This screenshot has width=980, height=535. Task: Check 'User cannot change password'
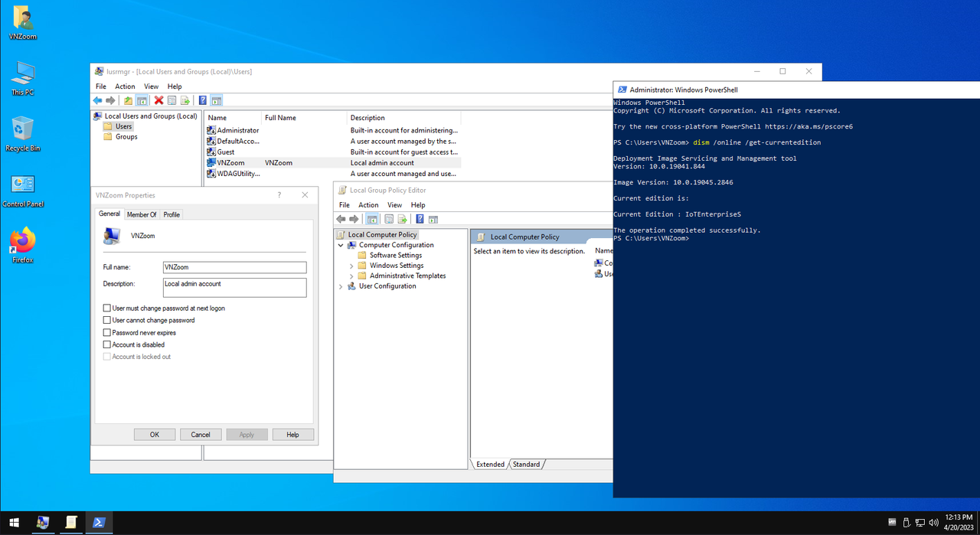107,321
